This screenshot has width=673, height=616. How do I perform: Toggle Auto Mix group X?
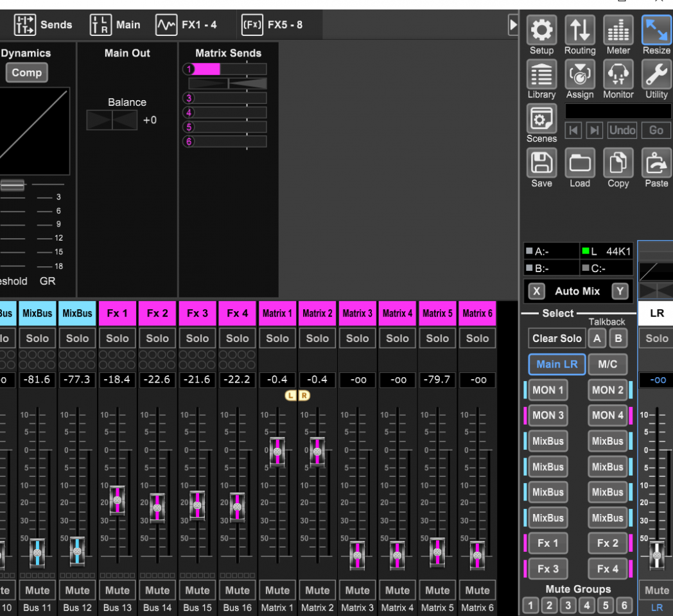536,291
